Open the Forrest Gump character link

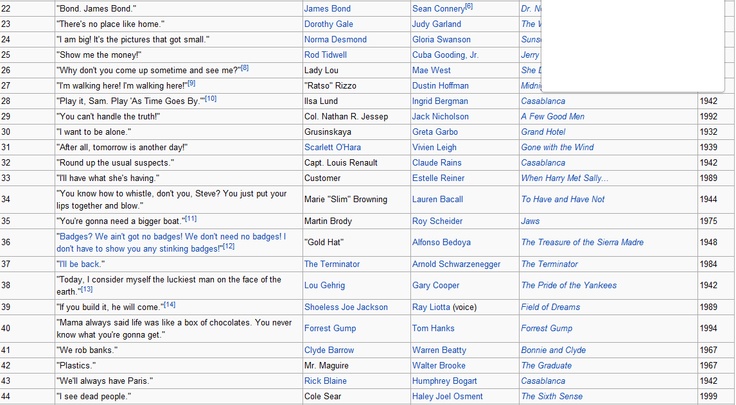click(x=330, y=329)
